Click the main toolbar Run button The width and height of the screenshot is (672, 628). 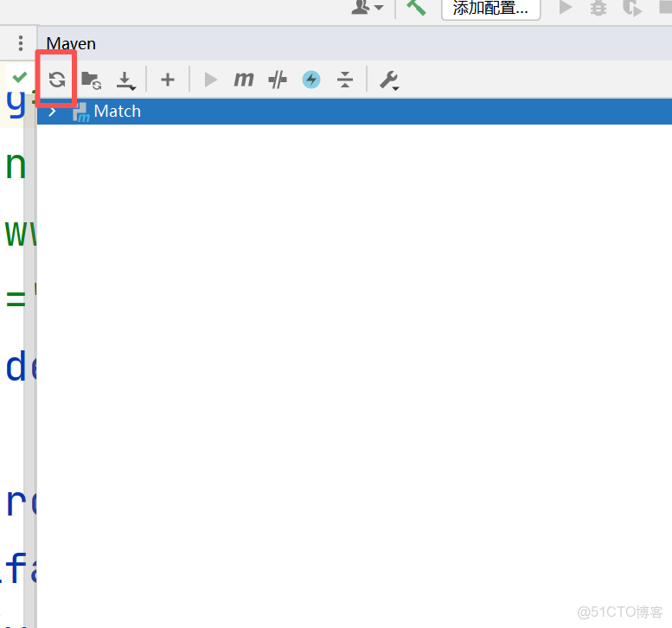tap(566, 7)
